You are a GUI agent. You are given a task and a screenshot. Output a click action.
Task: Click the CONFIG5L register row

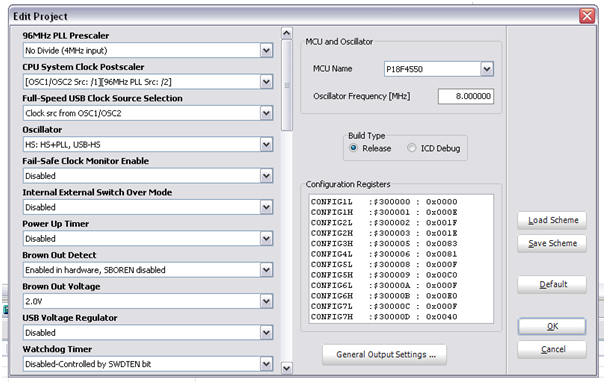[x=384, y=264]
